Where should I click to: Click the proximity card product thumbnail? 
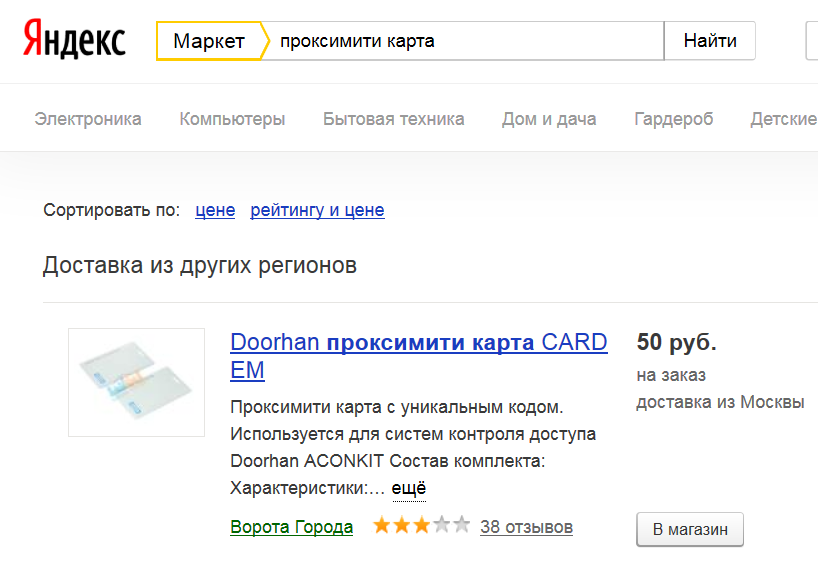point(137,382)
